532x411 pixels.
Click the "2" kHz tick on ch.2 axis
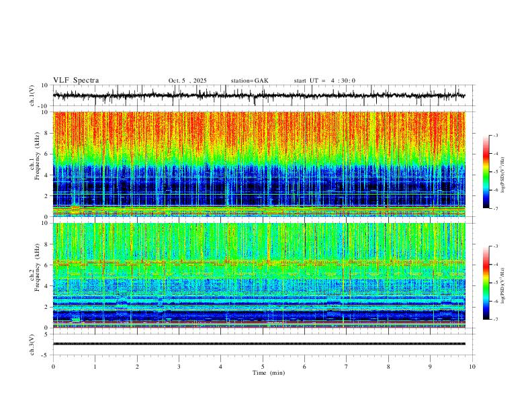tap(47, 307)
